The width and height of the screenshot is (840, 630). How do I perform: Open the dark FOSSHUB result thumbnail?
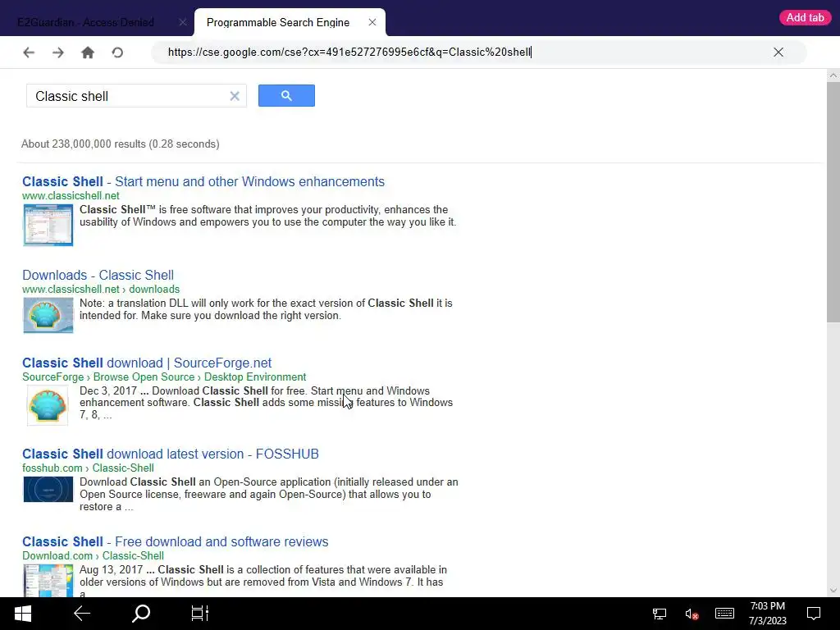pos(48,489)
